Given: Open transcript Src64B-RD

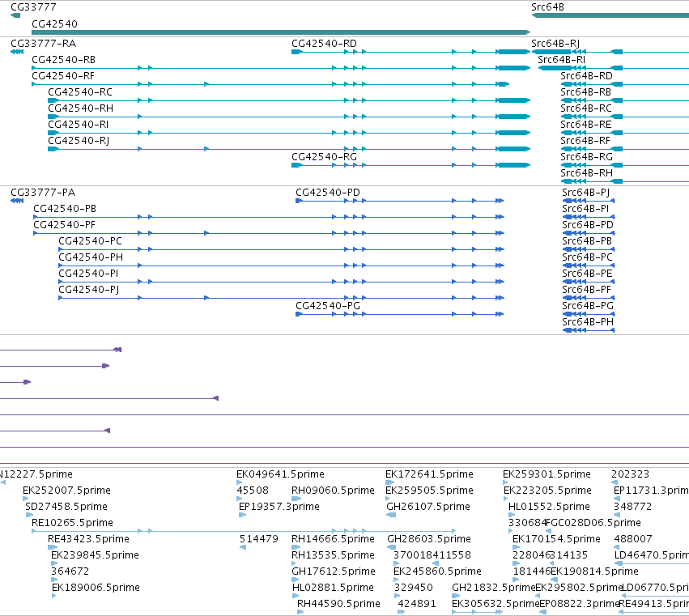Looking at the screenshot, I should [586, 76].
